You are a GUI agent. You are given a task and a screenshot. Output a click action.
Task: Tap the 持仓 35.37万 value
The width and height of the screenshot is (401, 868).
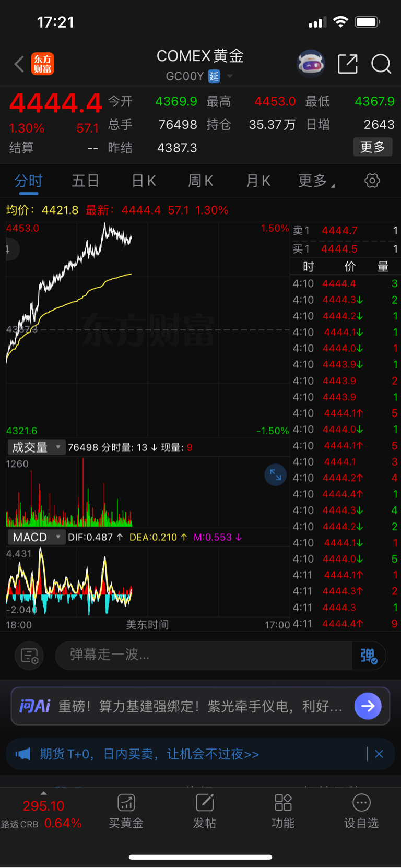click(272, 125)
